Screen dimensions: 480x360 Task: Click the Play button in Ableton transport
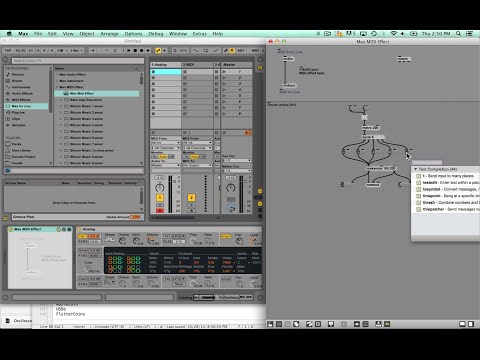pos(129,51)
